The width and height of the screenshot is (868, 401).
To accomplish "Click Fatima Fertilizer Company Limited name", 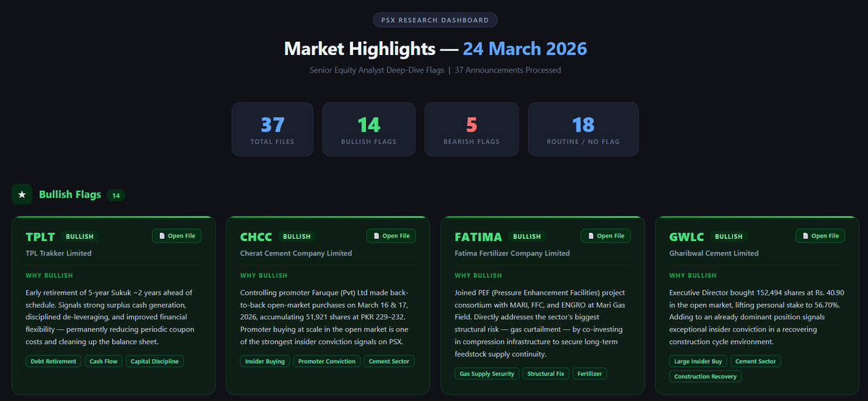I will pos(512,253).
